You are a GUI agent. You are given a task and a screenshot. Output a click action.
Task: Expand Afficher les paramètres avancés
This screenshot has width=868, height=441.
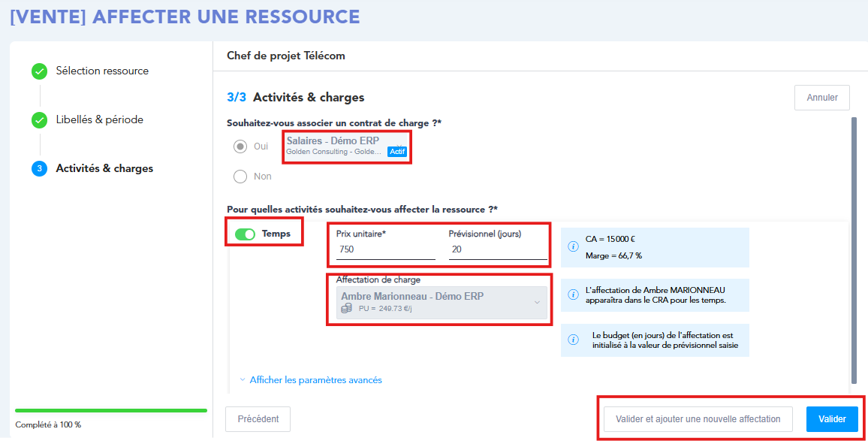point(315,380)
